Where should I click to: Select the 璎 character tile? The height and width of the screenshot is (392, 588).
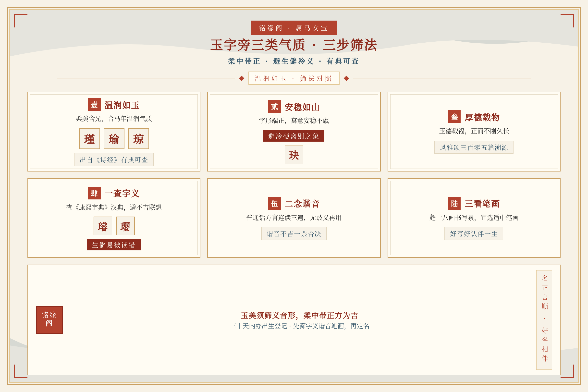125,226
